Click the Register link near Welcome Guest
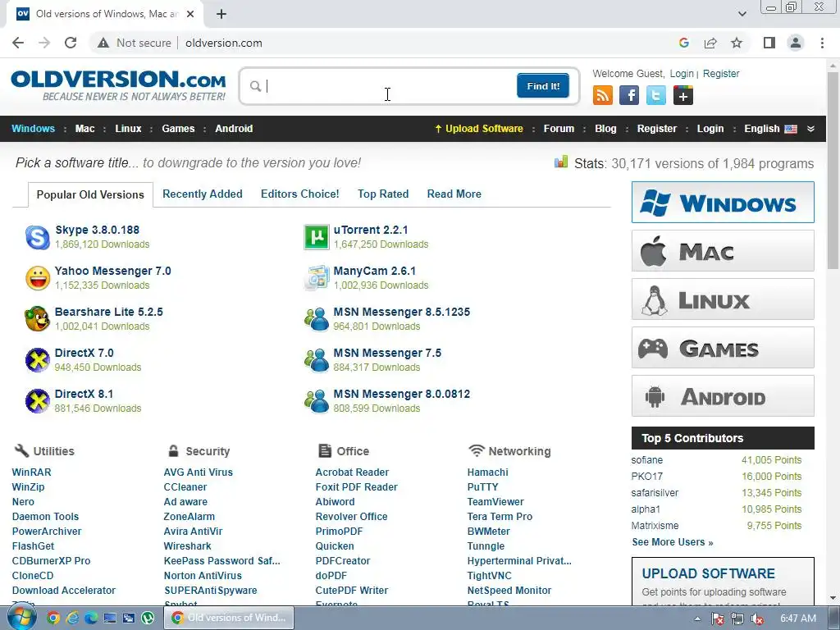840x630 pixels. (721, 73)
